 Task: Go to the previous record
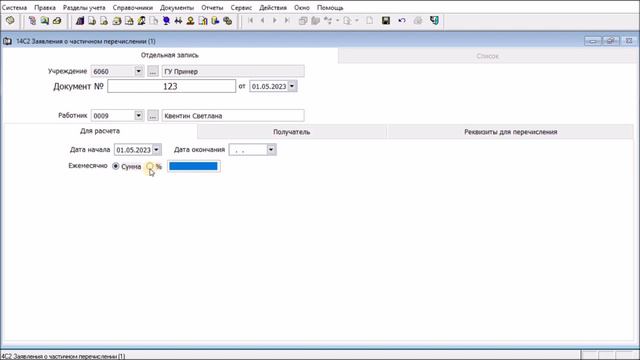[262, 20]
